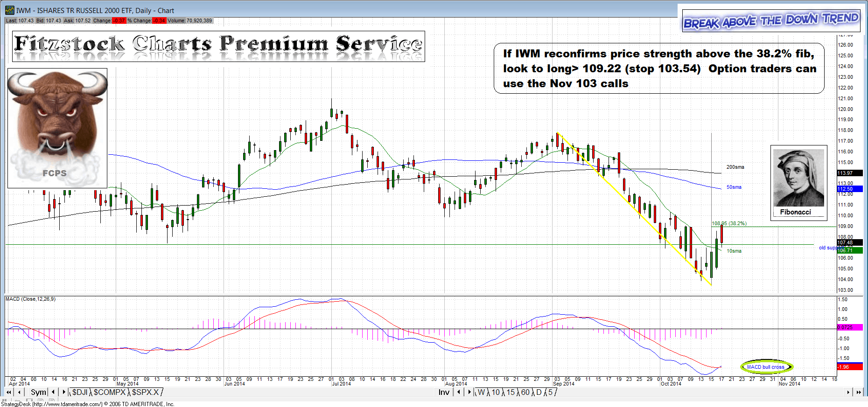Viewport: 868px width, 407px height.
Task: Jump to chart end with double-right arrow
Action: pos(859,393)
